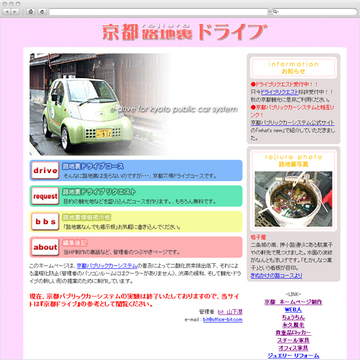Follow the きぬかけの路コースより link

coord(277,276)
